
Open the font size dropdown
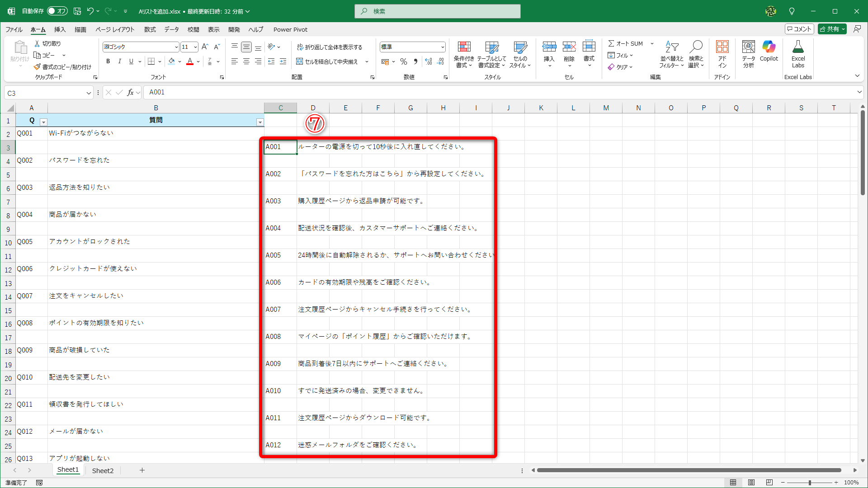click(194, 47)
